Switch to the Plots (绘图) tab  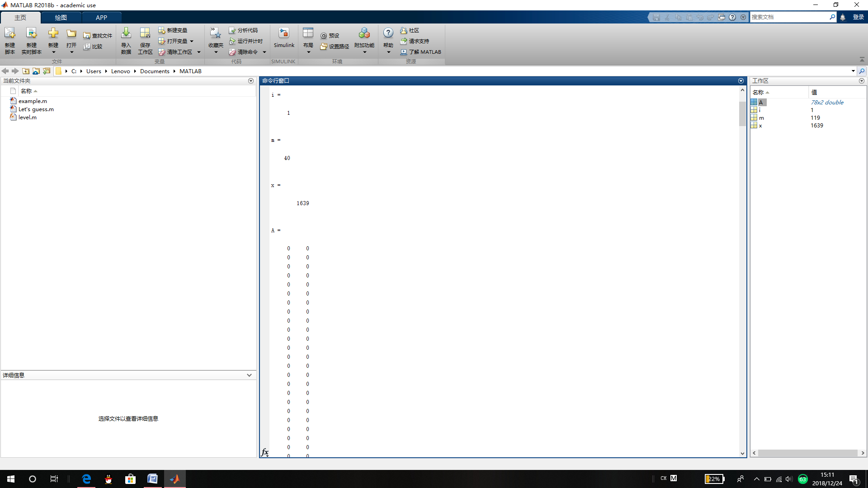tap(61, 18)
